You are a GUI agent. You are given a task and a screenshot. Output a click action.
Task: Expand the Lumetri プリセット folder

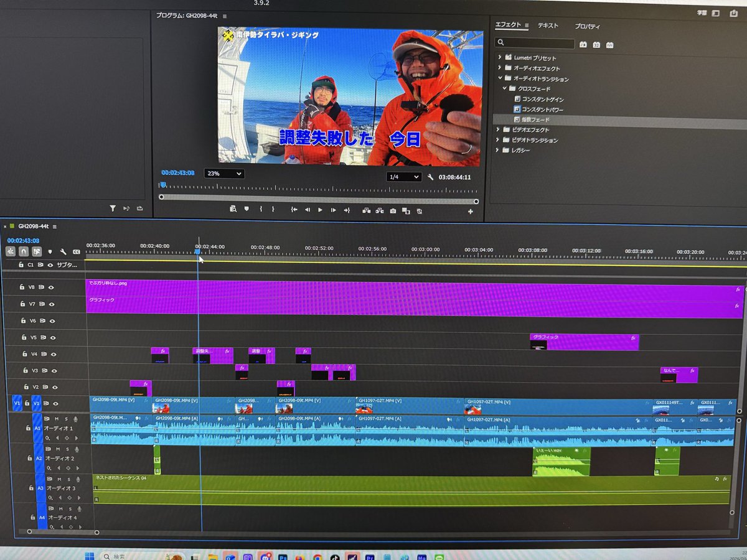tap(500, 57)
